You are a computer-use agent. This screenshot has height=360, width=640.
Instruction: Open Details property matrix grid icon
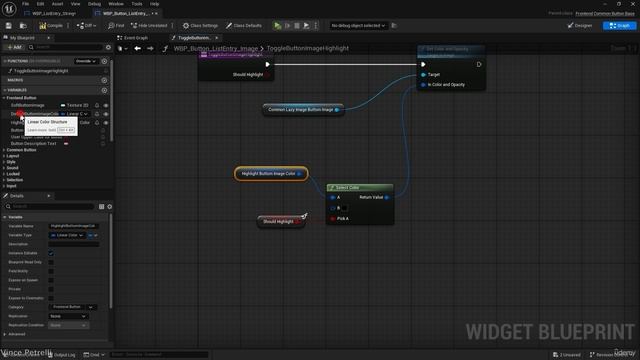(x=102, y=207)
